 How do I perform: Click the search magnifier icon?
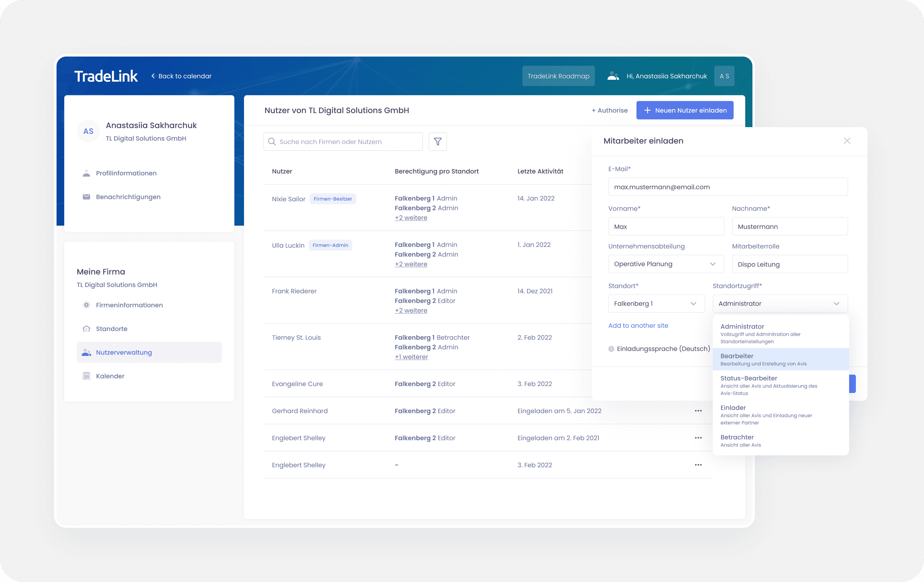point(272,142)
